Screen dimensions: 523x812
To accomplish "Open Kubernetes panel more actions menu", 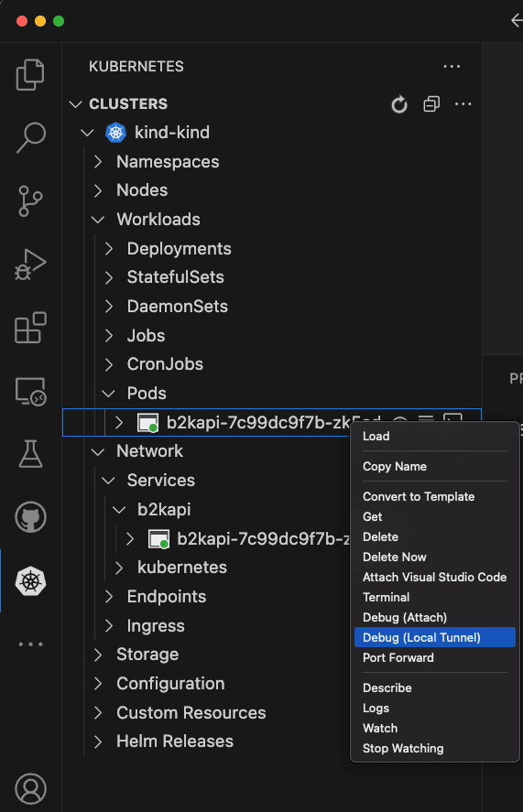I will pyautogui.click(x=452, y=66).
